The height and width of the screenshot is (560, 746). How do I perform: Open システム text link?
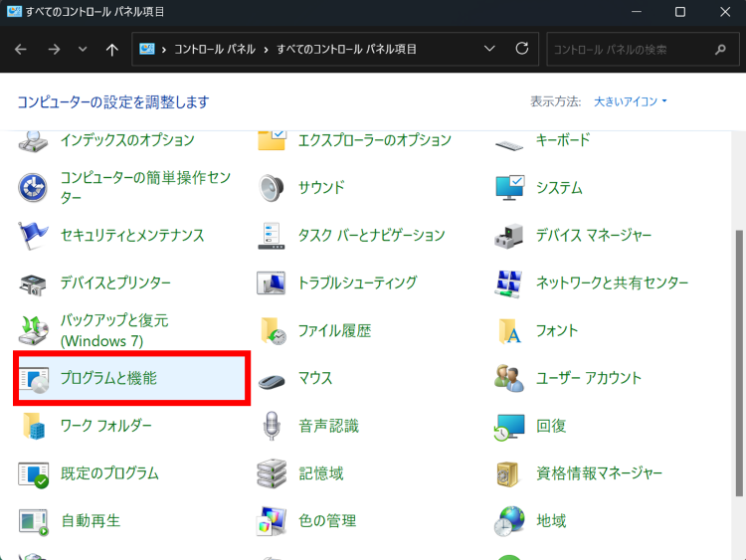coord(559,187)
